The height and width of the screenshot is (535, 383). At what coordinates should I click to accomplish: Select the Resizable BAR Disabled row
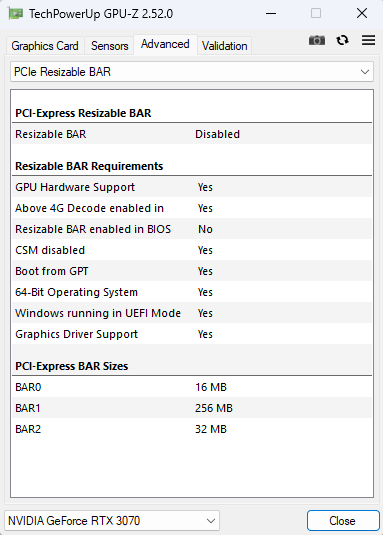pos(192,134)
